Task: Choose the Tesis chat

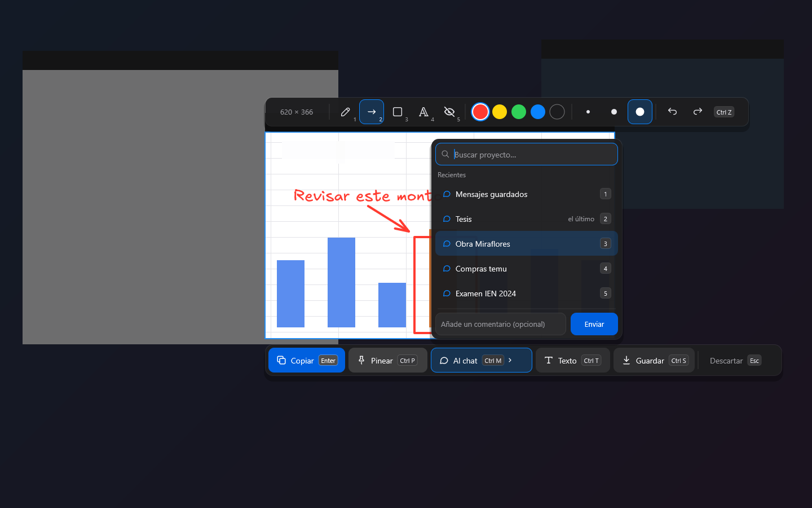Action: pyautogui.click(x=527, y=219)
